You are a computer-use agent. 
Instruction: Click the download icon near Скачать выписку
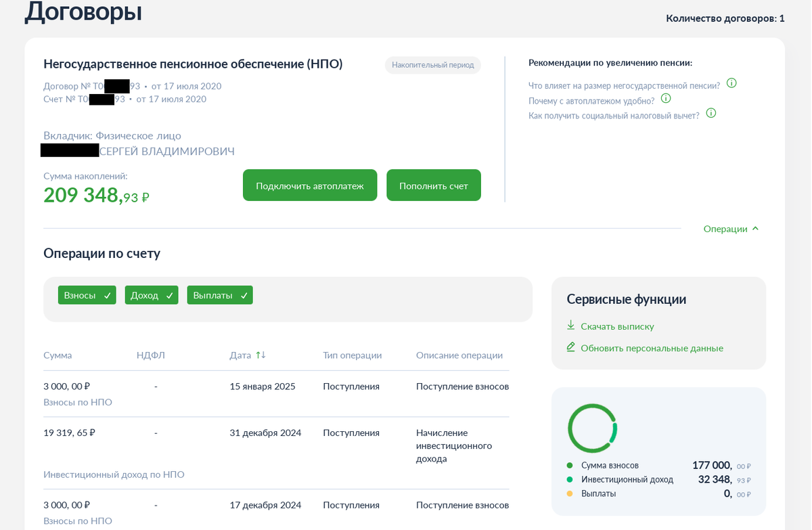pyautogui.click(x=570, y=326)
